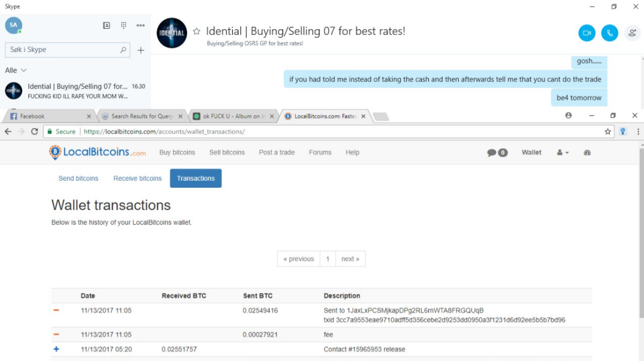Viewport: 644px width, 361px height.
Task: Open a new browser tab
Action: [x=381, y=117]
